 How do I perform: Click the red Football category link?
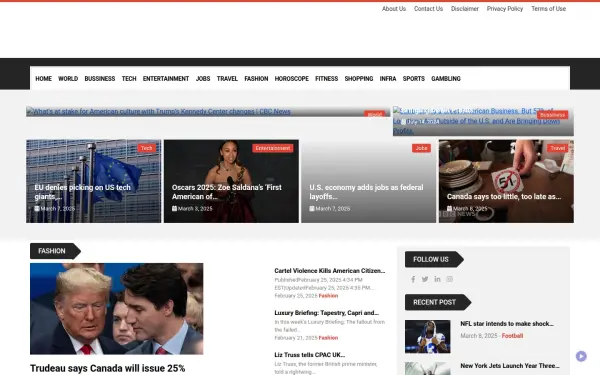coord(512,336)
